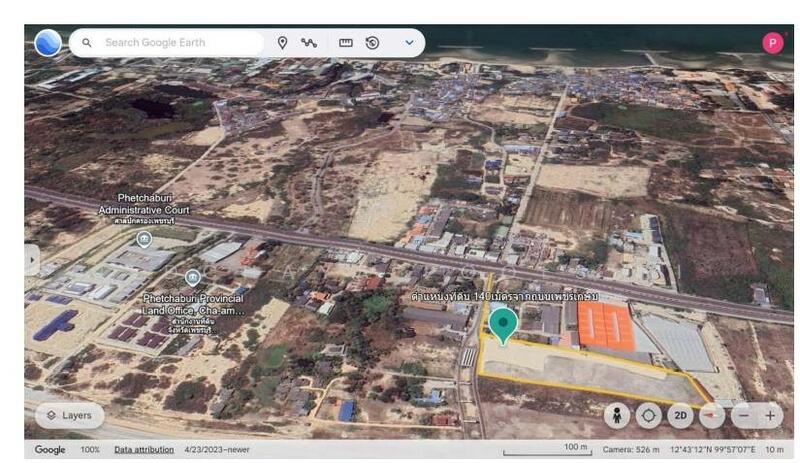Open the Data attribution link
800x463 pixels.
click(144, 450)
